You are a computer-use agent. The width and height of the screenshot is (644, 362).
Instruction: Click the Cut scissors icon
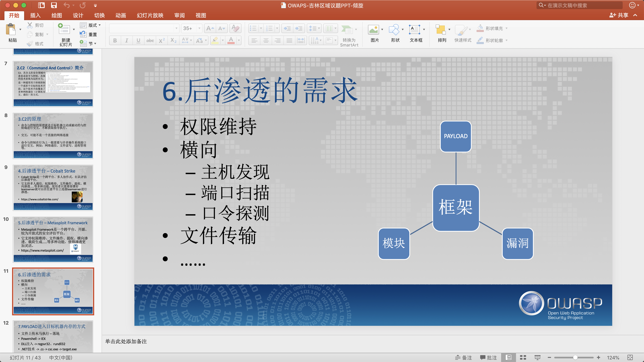(x=30, y=25)
